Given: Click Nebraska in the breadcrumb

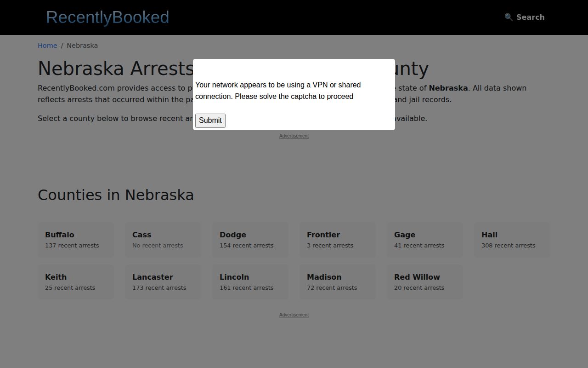Looking at the screenshot, I should (x=82, y=46).
